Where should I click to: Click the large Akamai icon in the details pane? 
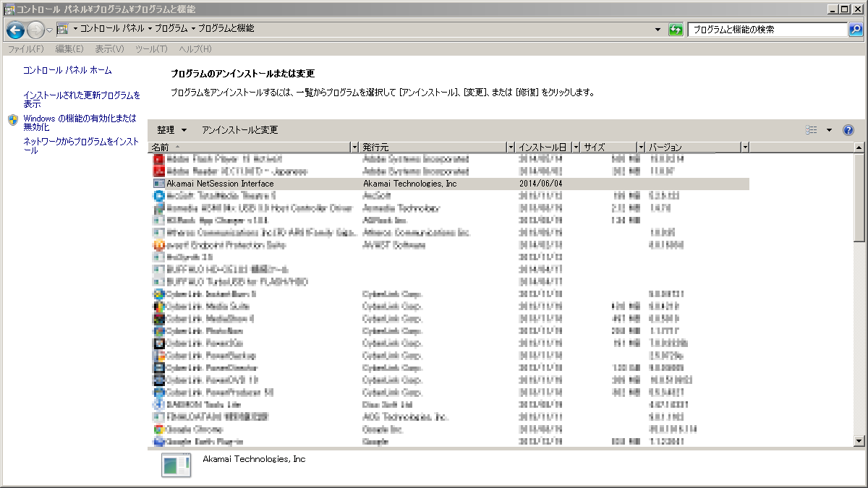click(x=176, y=466)
